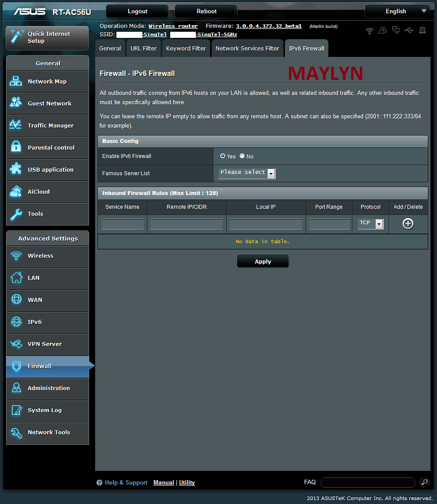Click the Apply button
The image size is (437, 504).
point(263,261)
